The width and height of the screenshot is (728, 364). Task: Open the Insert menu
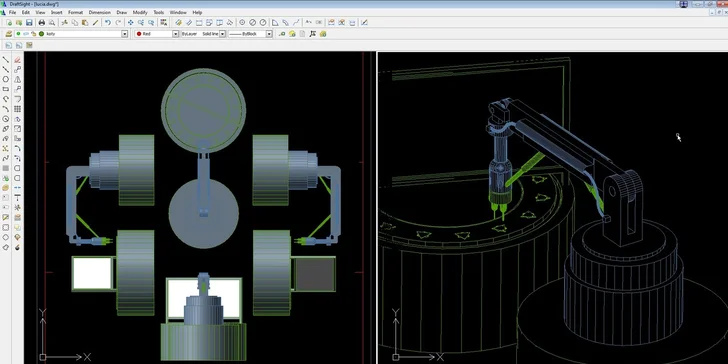[57, 13]
